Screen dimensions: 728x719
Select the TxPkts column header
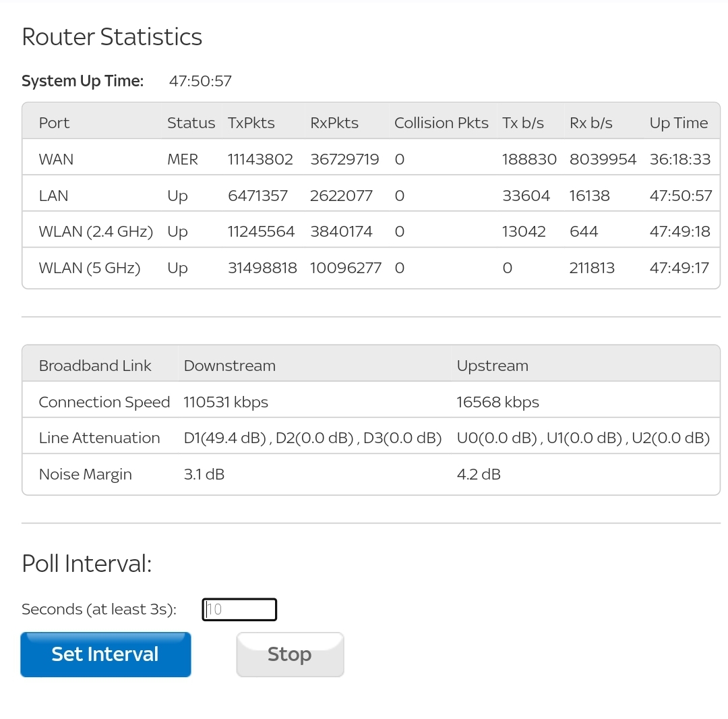pos(251,123)
